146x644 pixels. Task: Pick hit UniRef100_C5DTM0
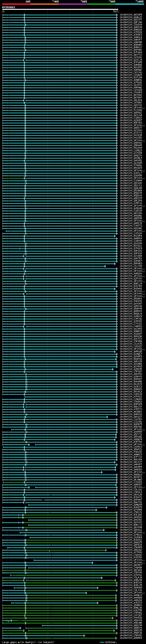tap(131, 572)
